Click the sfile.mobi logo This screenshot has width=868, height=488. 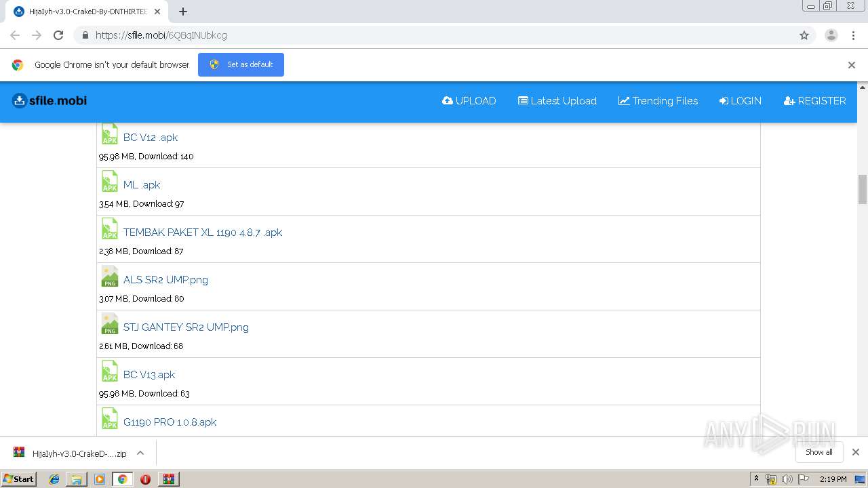click(50, 101)
